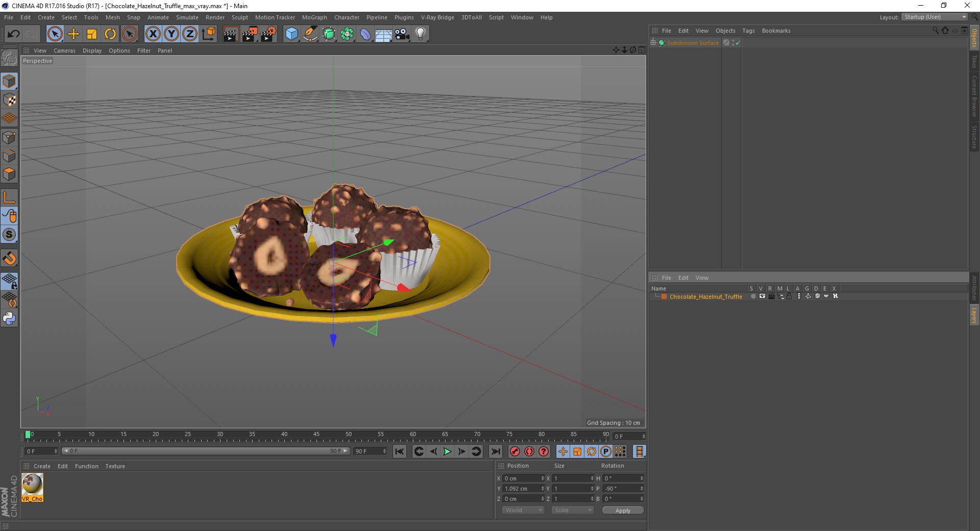
Task: Click the Camera object icon
Action: pos(402,34)
